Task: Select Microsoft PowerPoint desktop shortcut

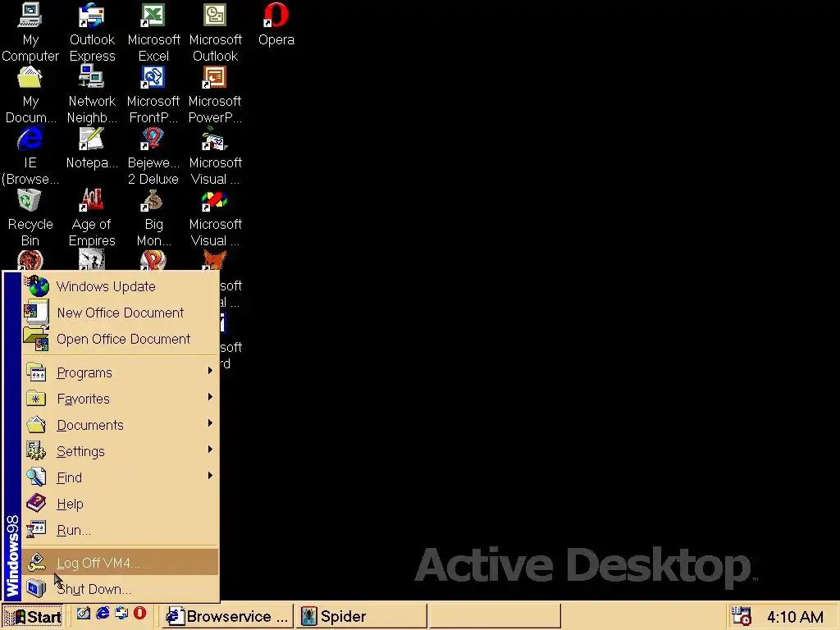Action: pyautogui.click(x=215, y=94)
